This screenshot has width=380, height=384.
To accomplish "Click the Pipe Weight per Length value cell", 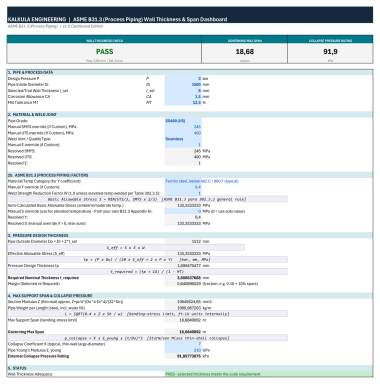I will point(183,308).
